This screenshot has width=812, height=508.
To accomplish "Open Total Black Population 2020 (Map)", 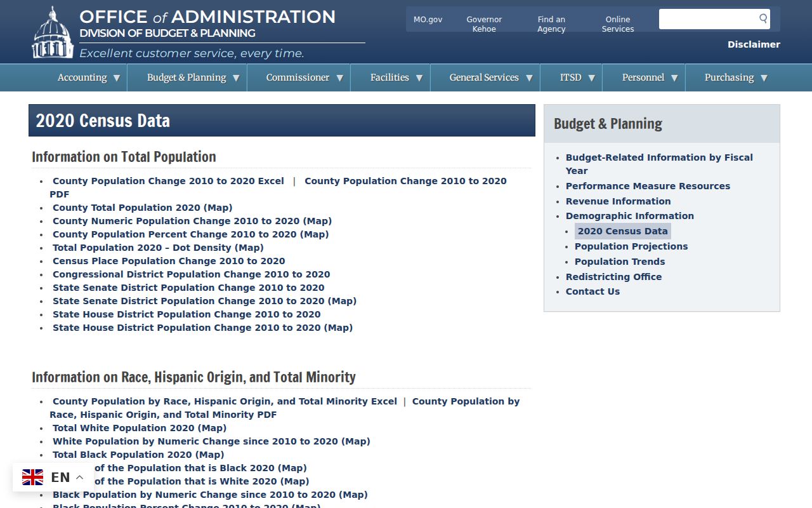I will point(138,455).
